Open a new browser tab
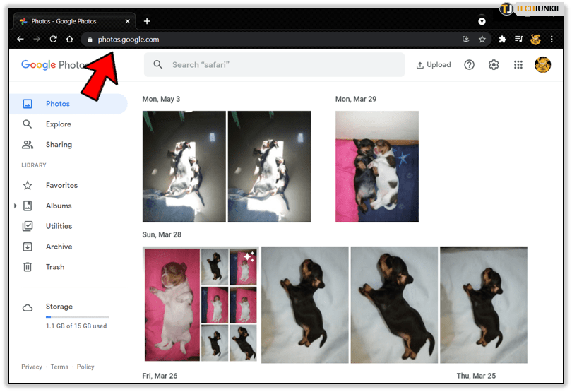This screenshot has width=572, height=392. (147, 21)
